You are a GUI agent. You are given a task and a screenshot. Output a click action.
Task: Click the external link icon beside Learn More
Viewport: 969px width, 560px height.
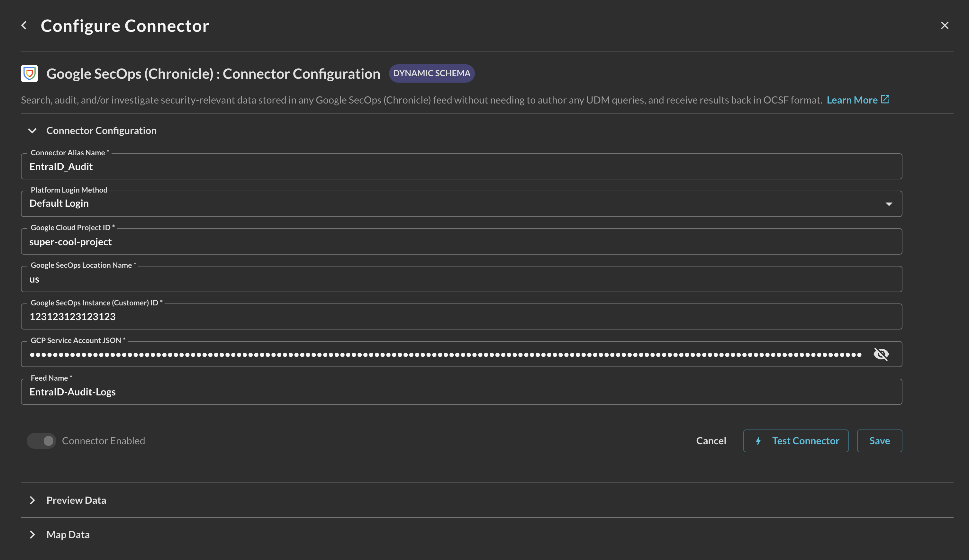point(885,99)
